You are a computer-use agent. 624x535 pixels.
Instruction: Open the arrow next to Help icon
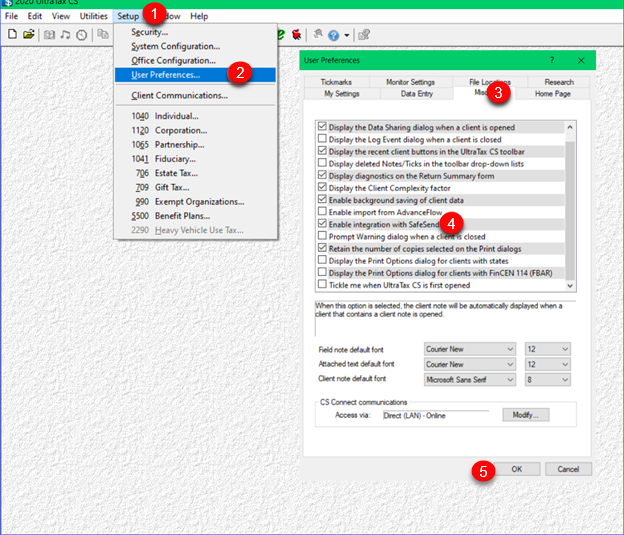tap(347, 35)
